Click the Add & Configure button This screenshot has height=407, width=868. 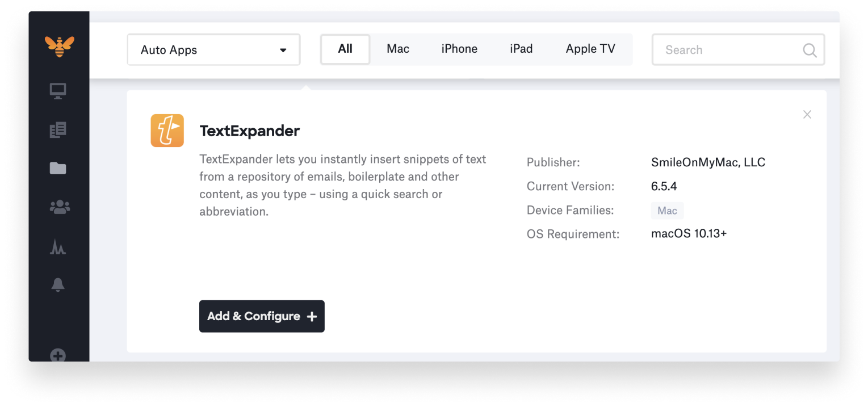click(262, 316)
